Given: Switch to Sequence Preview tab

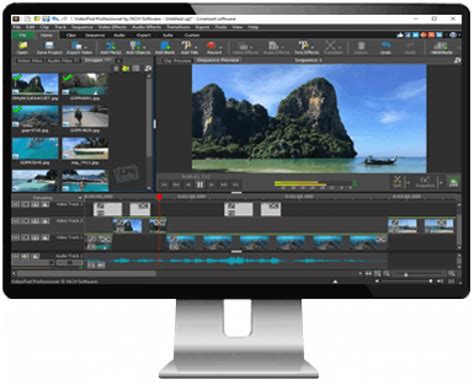Looking at the screenshot, I should point(218,60).
